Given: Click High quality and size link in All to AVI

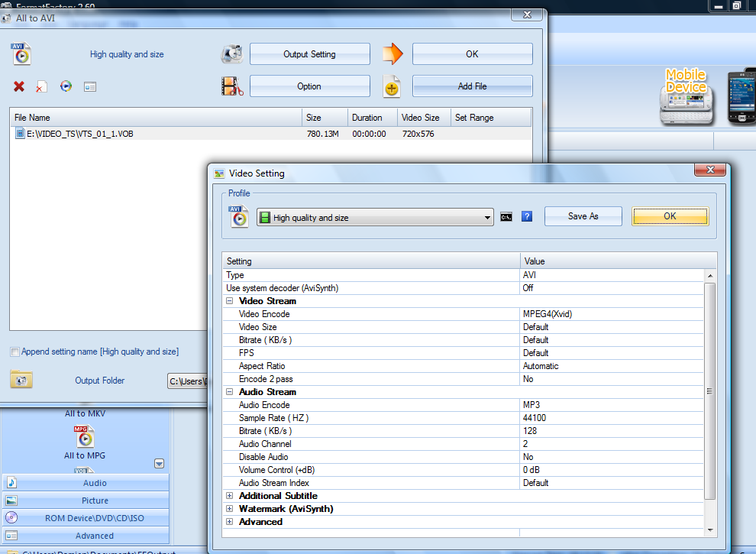Looking at the screenshot, I should click(x=127, y=54).
